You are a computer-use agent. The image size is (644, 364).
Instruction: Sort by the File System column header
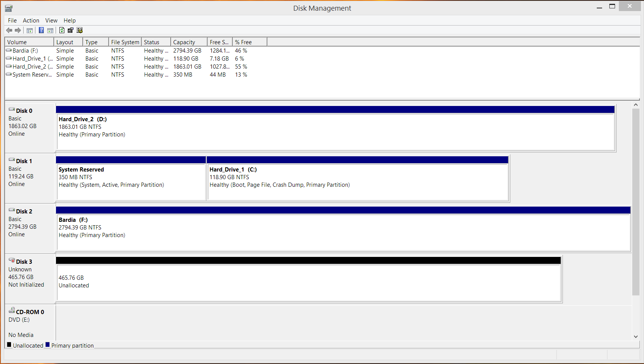[x=125, y=42]
